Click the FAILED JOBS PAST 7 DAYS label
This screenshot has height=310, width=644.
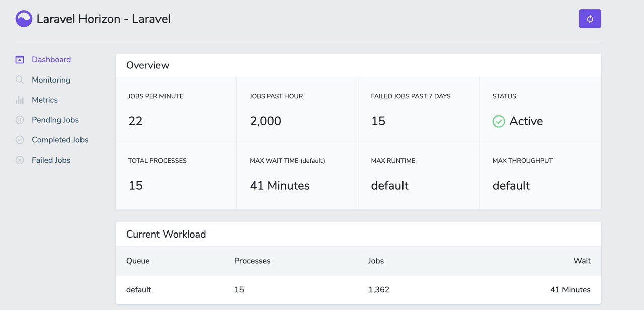tap(411, 96)
